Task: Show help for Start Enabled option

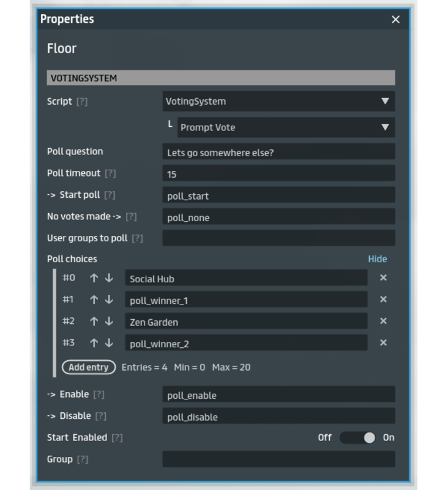Action: click(x=117, y=438)
